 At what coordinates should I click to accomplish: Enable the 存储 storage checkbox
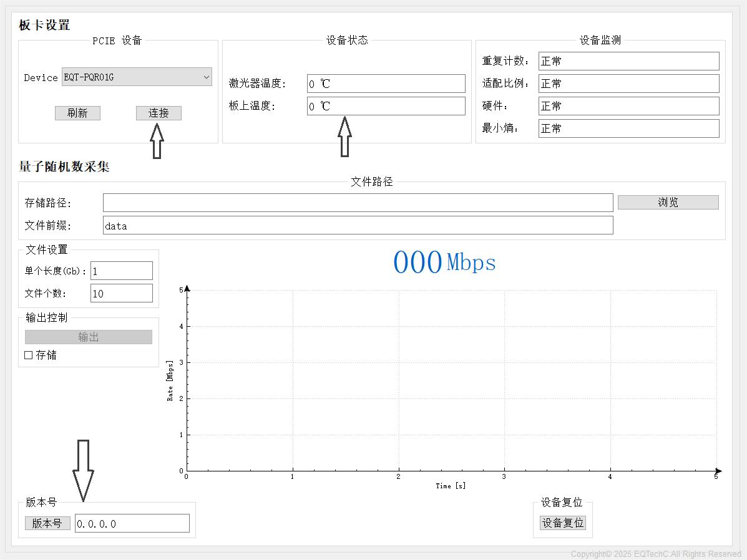pyautogui.click(x=29, y=355)
